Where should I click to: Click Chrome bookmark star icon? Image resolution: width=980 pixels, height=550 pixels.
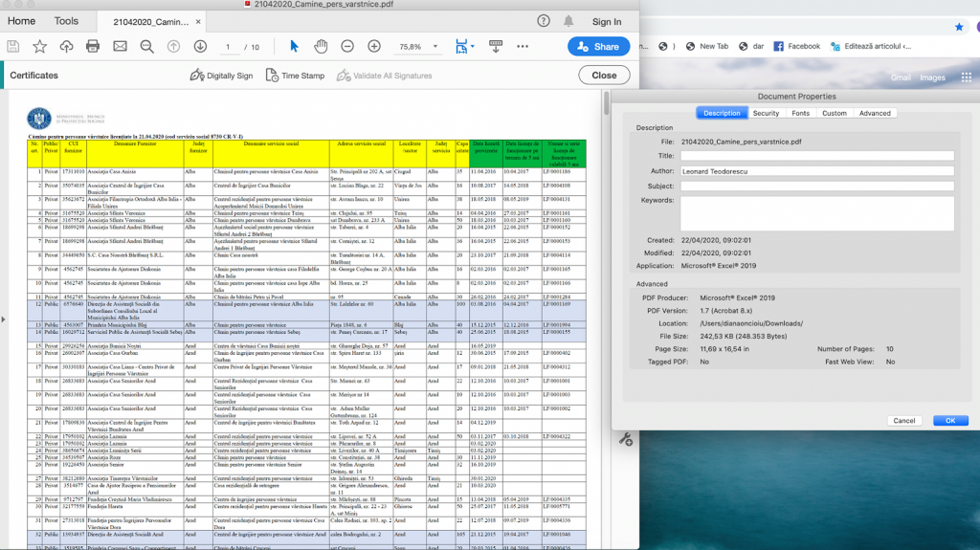tap(959, 27)
